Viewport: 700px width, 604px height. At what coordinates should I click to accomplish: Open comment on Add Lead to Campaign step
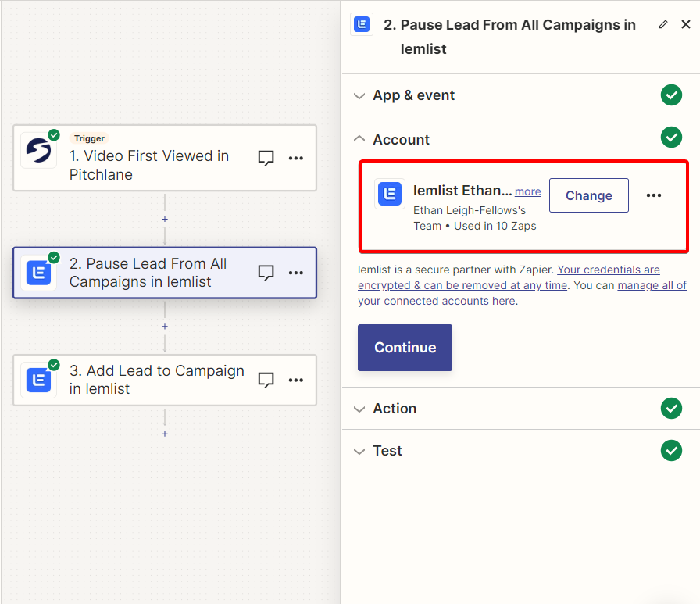coord(266,380)
